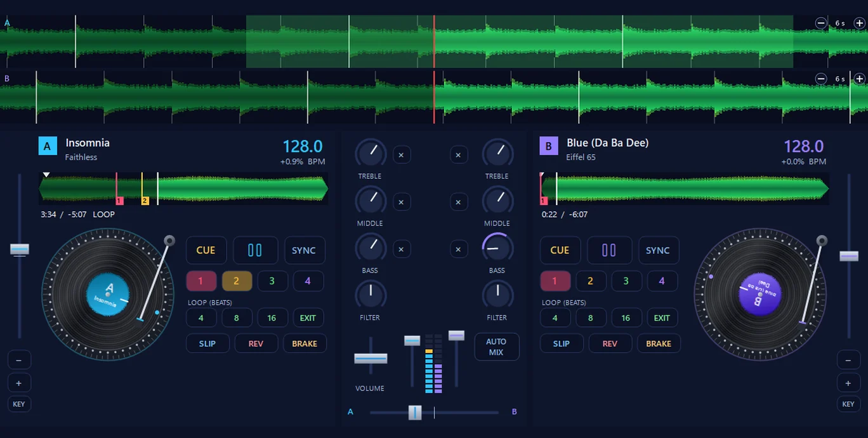Screen dimensions: 868x438
Task: Pause deck B with the pause icon
Action: coord(609,250)
